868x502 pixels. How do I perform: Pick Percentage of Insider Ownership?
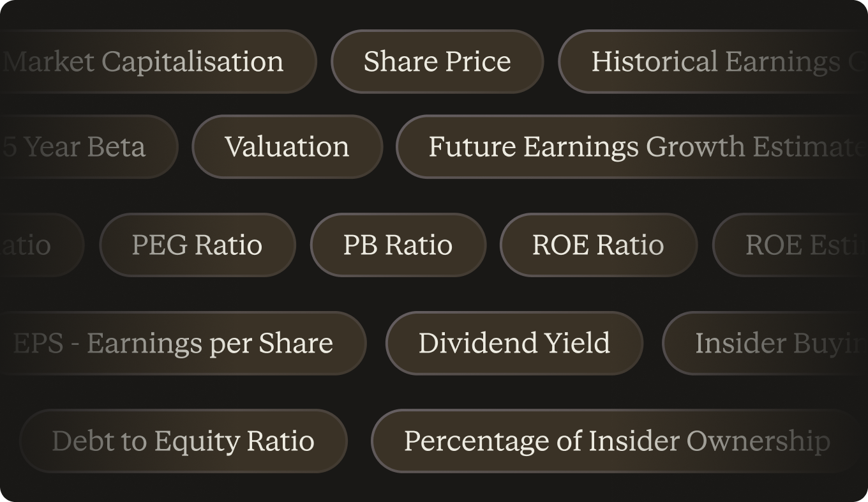pos(617,441)
